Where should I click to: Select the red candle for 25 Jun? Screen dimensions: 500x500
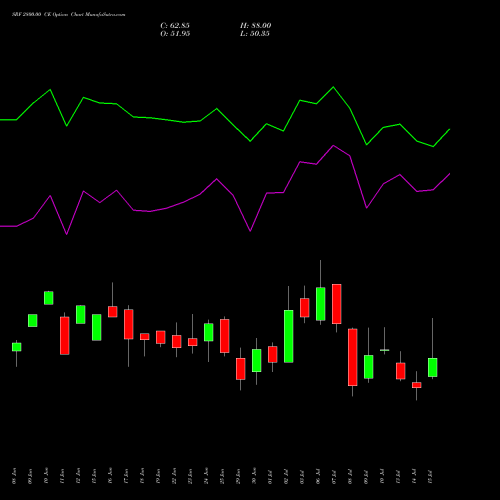click(x=225, y=336)
